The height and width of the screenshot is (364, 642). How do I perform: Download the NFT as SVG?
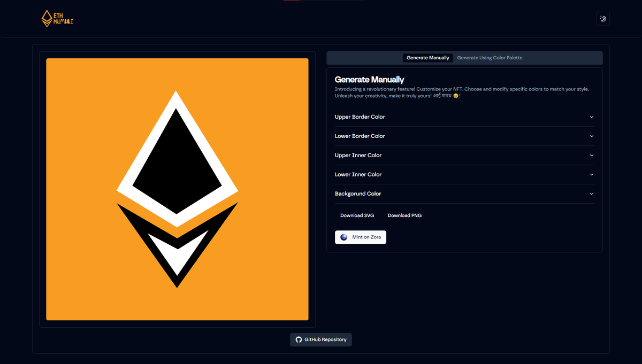pos(357,215)
